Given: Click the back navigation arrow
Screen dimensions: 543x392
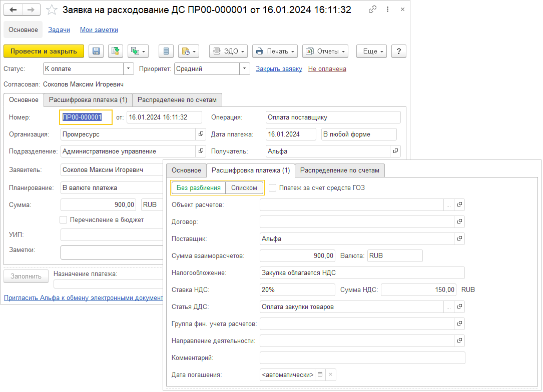Looking at the screenshot, I should (x=14, y=10).
